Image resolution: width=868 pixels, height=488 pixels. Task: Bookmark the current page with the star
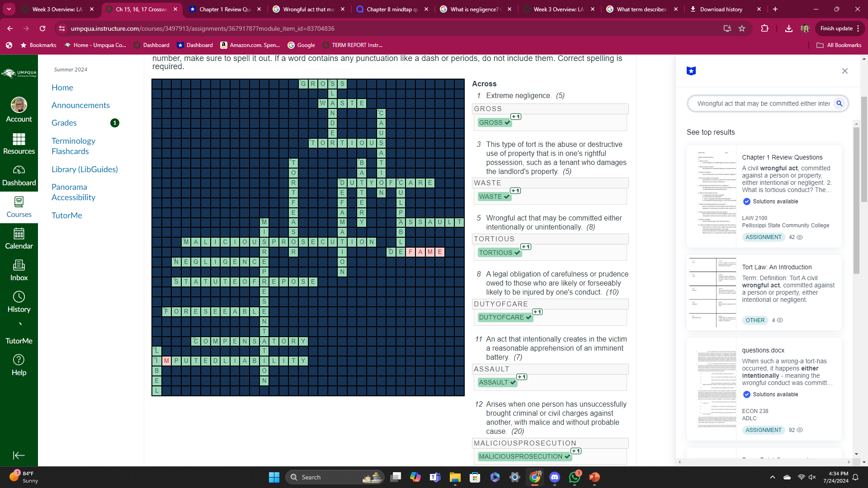point(742,28)
